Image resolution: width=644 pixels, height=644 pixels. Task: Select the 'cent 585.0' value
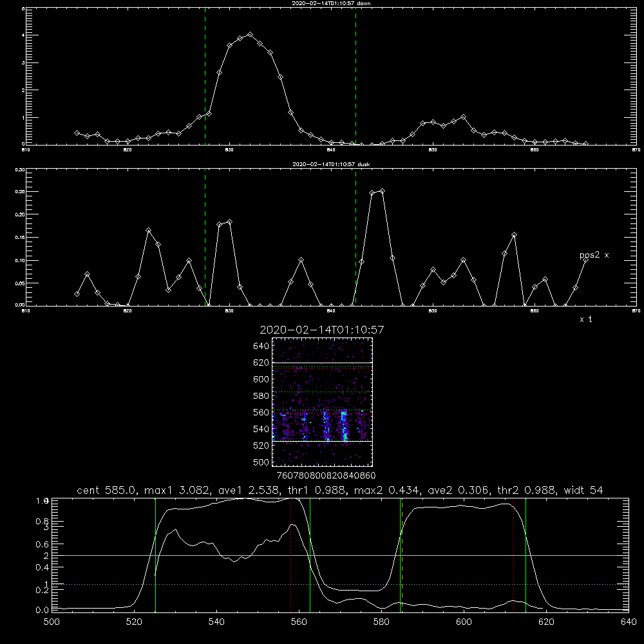point(108,490)
